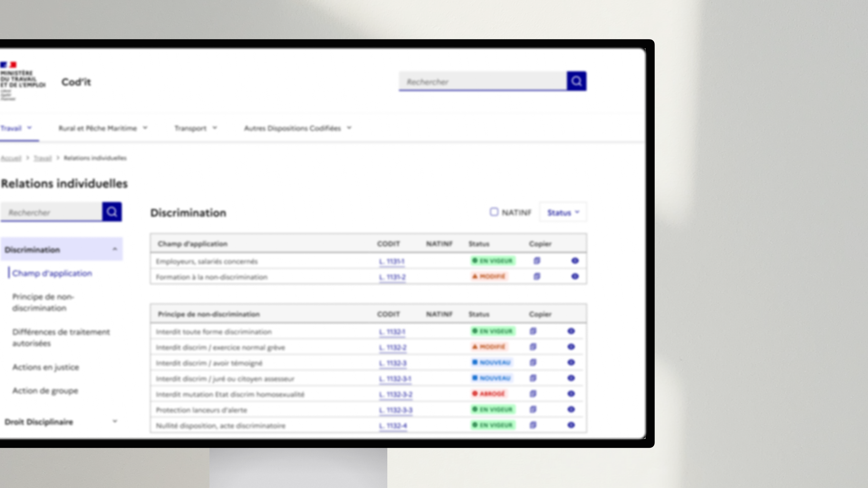Click round icon on exercice normal grève row
The height and width of the screenshot is (488, 868).
pos(571,346)
